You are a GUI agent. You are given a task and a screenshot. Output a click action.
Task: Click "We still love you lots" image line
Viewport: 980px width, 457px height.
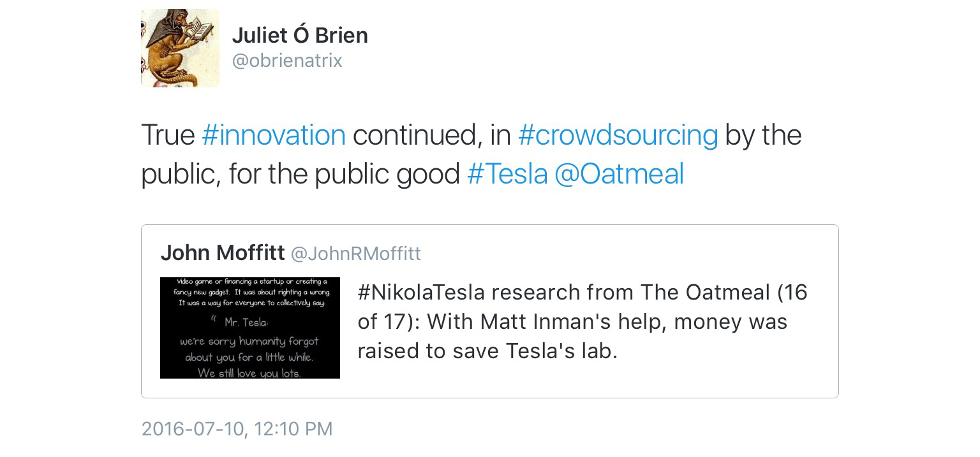[249, 373]
